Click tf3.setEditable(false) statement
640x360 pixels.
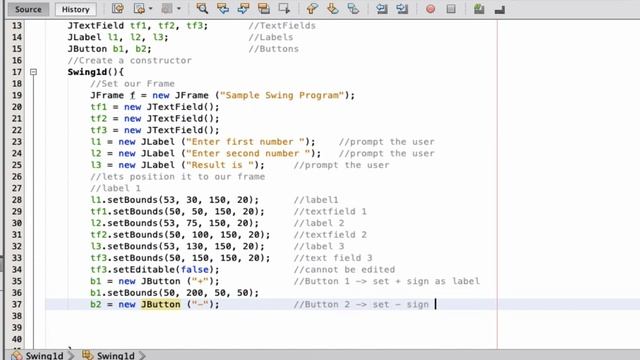click(155, 269)
